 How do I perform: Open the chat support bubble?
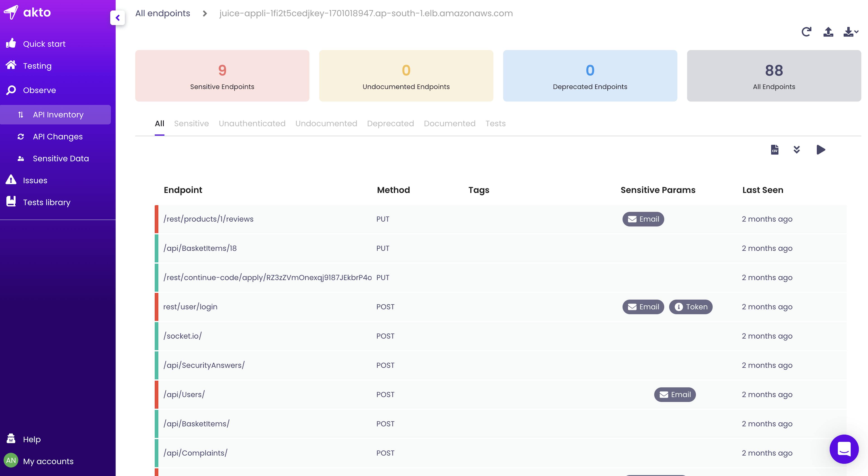tap(844, 449)
